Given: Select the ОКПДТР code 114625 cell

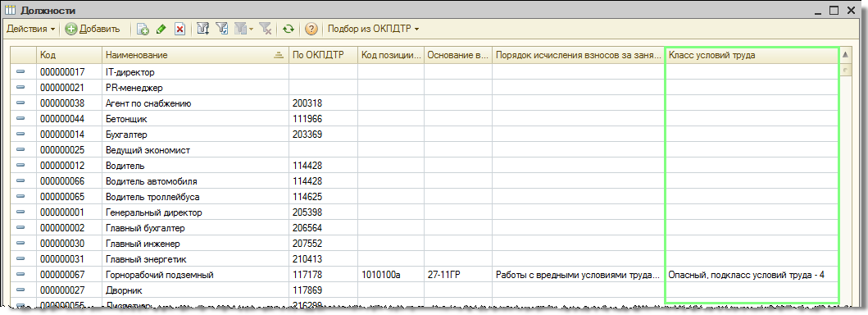Looking at the screenshot, I should click(x=323, y=197).
